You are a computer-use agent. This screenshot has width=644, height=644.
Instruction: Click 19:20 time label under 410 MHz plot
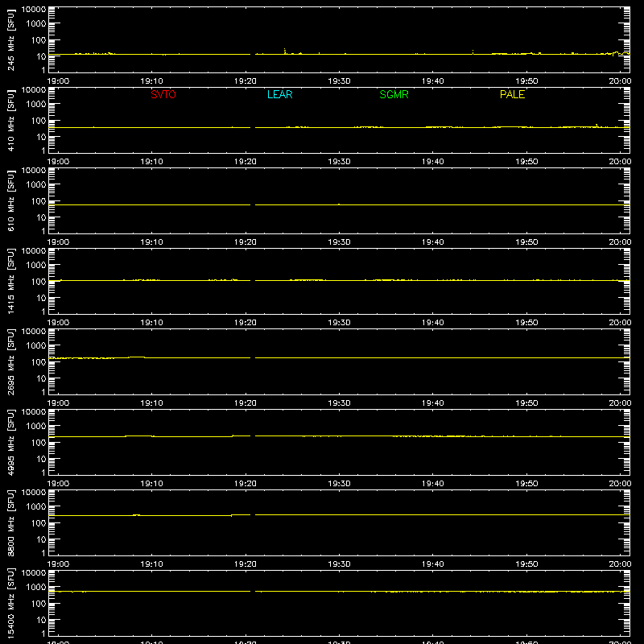246,162
